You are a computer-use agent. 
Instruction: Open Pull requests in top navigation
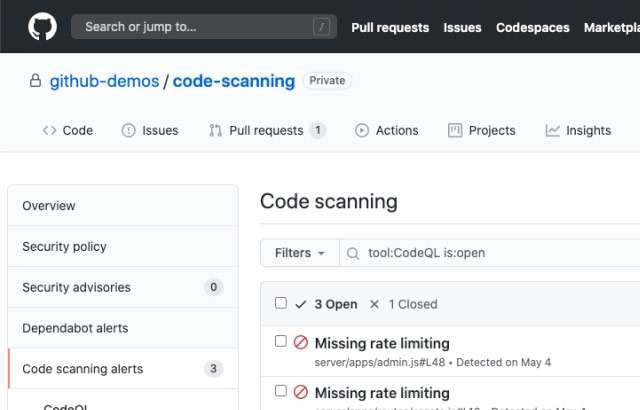[x=390, y=27]
